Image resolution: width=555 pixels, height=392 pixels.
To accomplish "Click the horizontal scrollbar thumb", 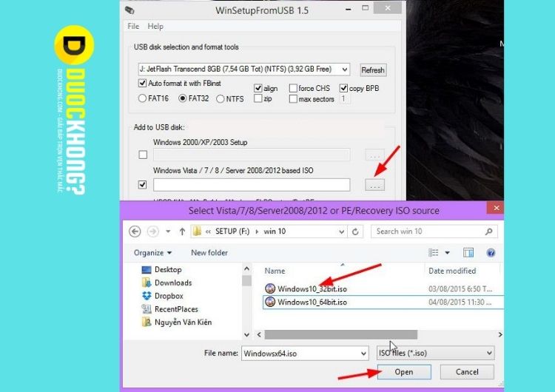I will pos(341,335).
